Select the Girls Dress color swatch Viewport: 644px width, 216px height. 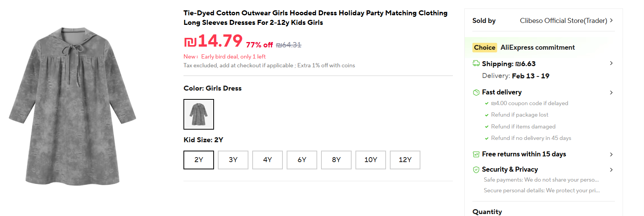tap(199, 114)
